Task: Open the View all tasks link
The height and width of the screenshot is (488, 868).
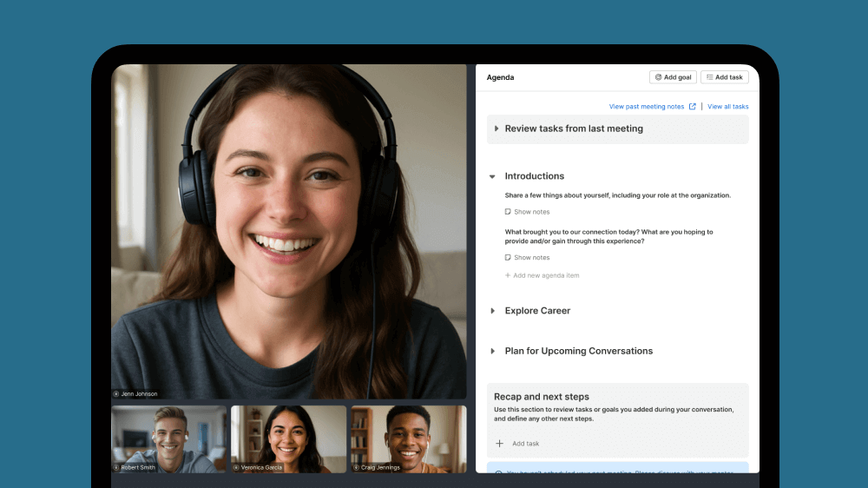Action: pyautogui.click(x=728, y=106)
